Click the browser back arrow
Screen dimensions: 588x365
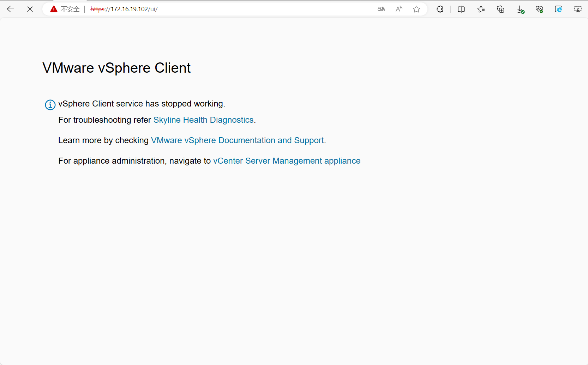(x=11, y=9)
